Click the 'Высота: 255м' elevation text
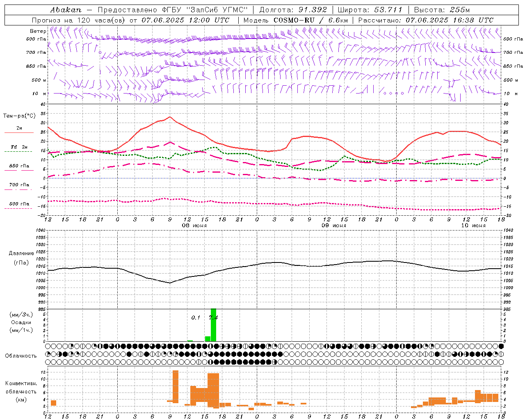525x420 pixels. pyautogui.click(x=442, y=10)
